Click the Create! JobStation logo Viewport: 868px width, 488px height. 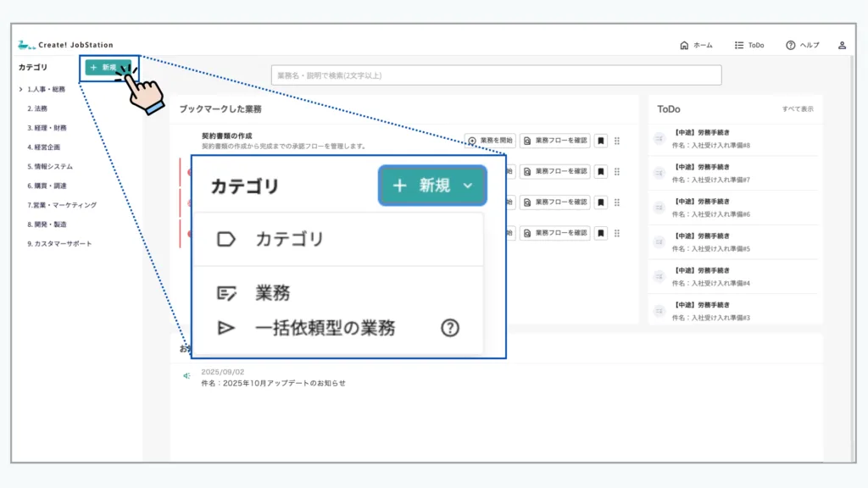[x=65, y=45]
